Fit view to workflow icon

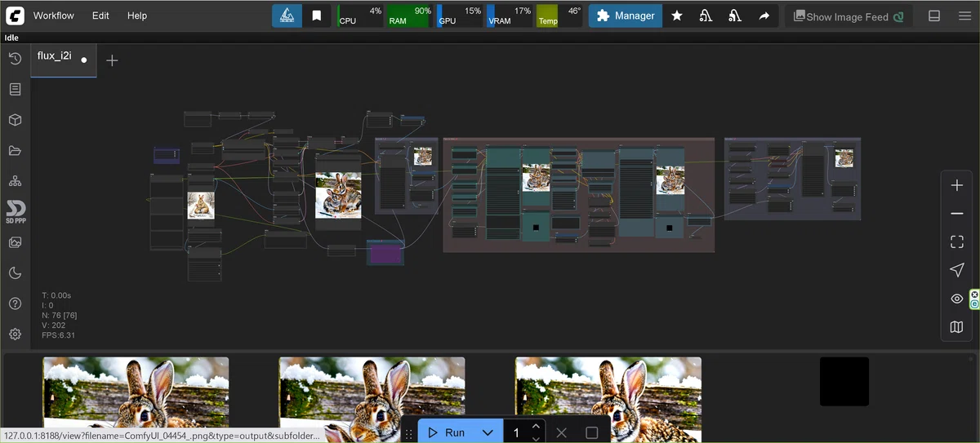[x=957, y=241]
